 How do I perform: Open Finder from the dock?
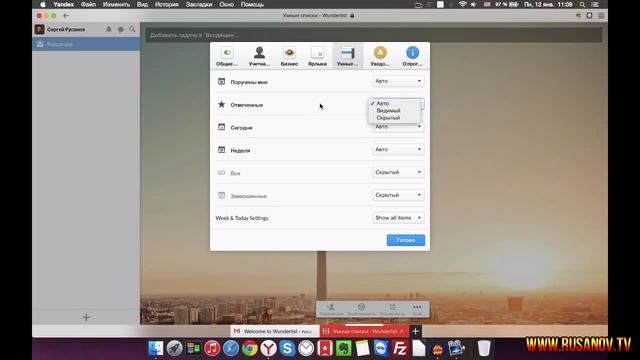[156, 348]
